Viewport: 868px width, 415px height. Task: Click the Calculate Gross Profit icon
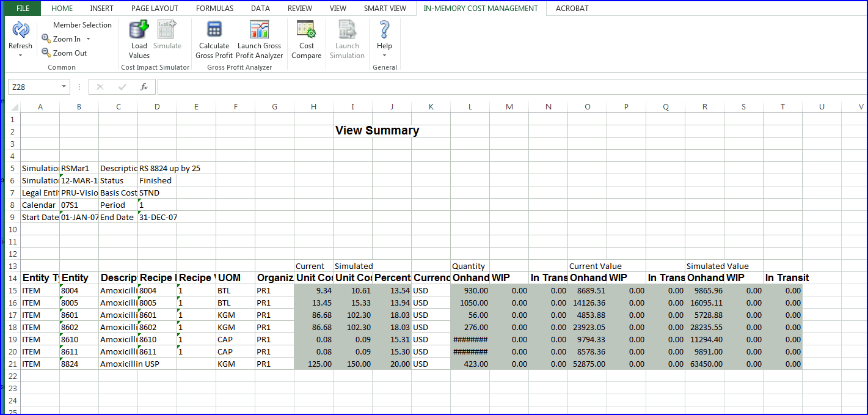click(214, 29)
